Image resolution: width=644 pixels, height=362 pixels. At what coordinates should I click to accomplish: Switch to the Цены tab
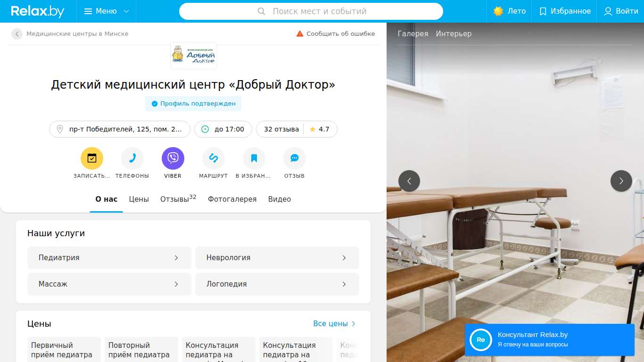(x=139, y=199)
